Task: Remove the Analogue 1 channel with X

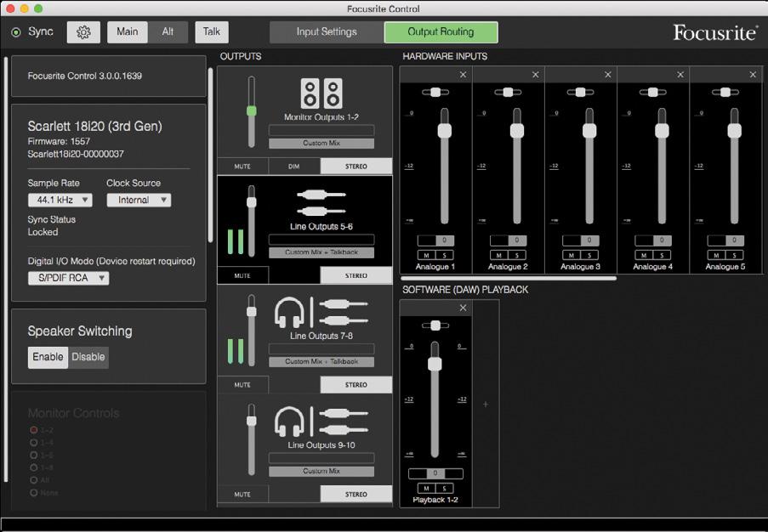Action: click(x=463, y=75)
